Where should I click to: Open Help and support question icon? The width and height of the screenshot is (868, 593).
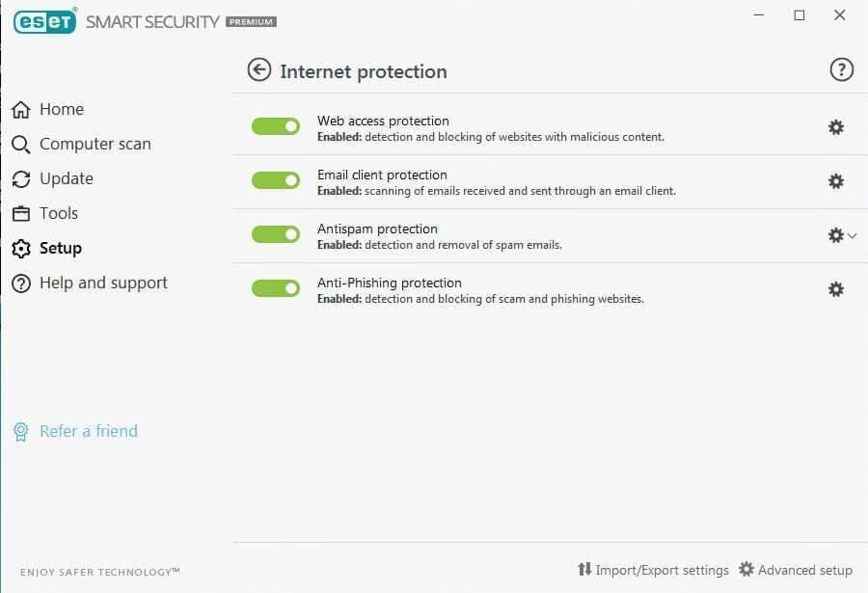click(20, 283)
